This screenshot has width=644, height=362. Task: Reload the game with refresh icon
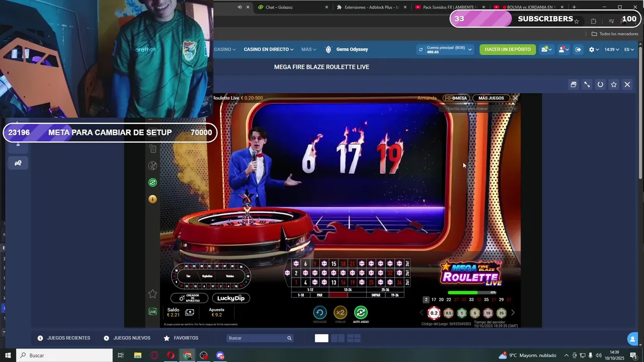(600, 84)
